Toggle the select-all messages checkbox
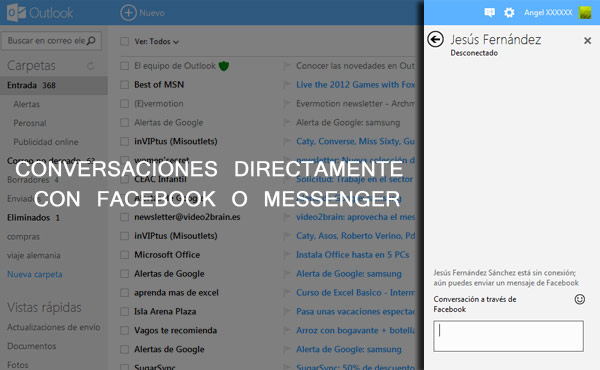 (124, 41)
